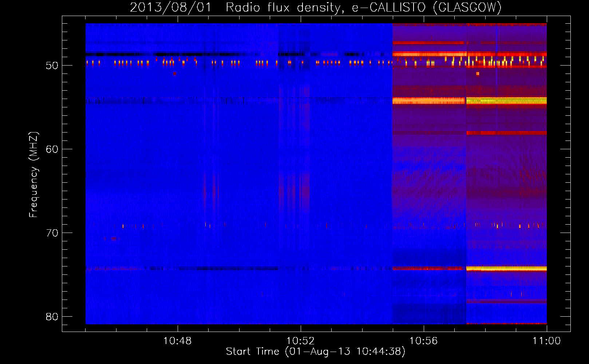Screen dimensions: 589x364
Task: Select the 10:56 time axis label
Action: coord(423,341)
